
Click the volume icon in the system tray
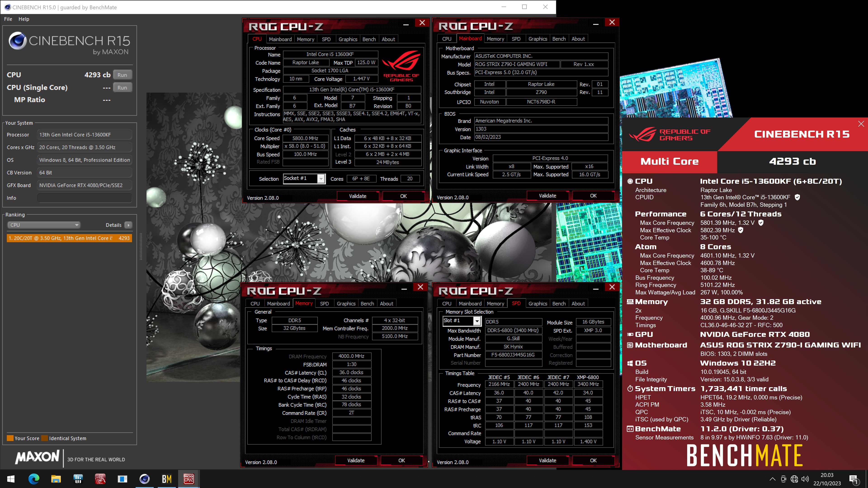tap(805, 479)
